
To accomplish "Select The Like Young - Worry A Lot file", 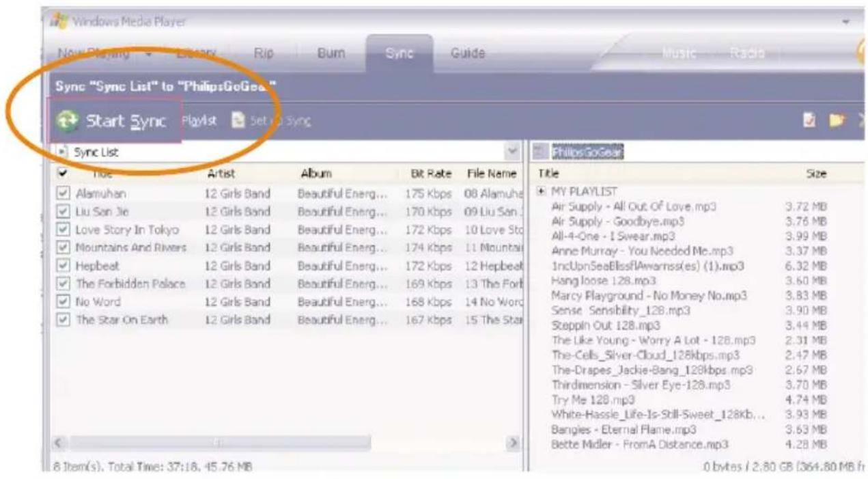I will click(654, 340).
